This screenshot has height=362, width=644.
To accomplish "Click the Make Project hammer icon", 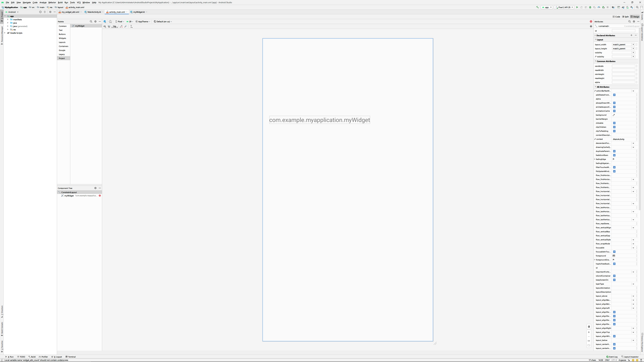I will pyautogui.click(x=537, y=7).
